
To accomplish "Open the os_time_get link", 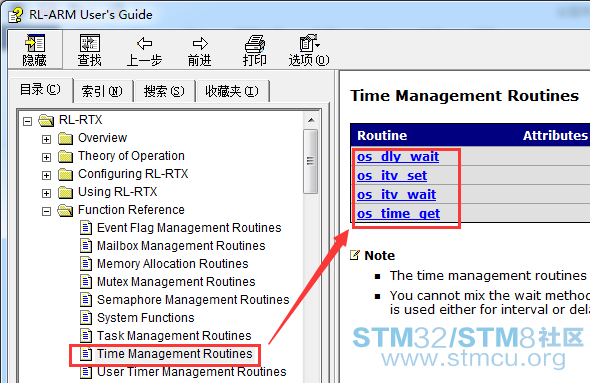I will point(398,214).
